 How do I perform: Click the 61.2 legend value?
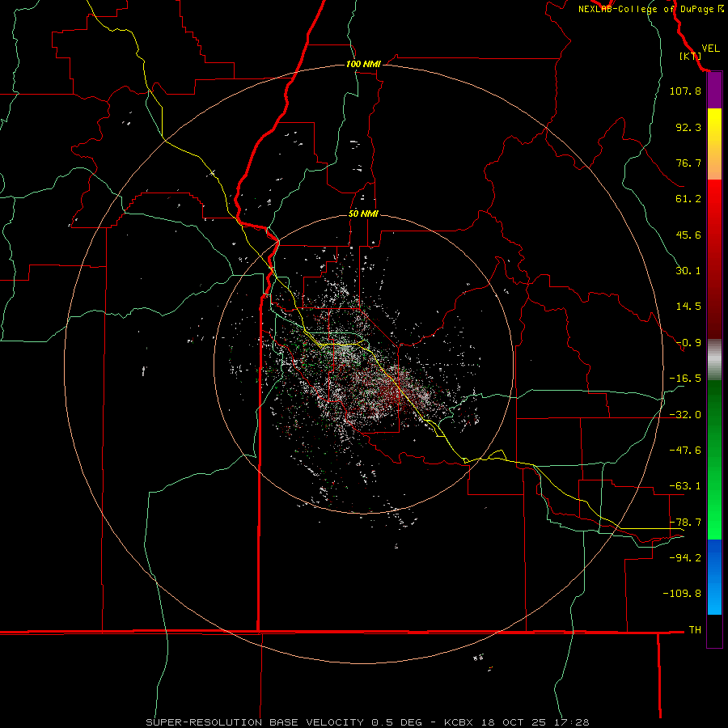(x=688, y=199)
